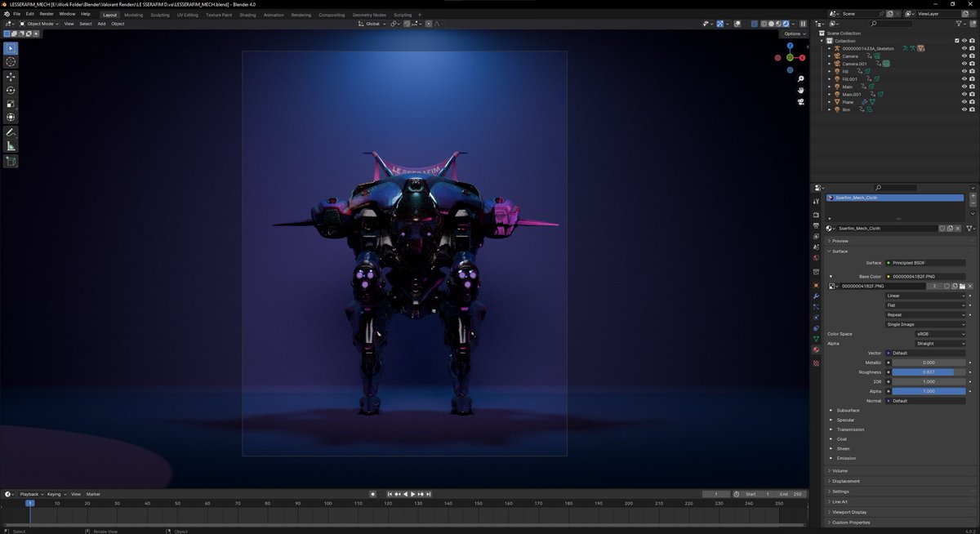Open the Particles properties tab
Screen dimensions: 980x534
point(816,306)
